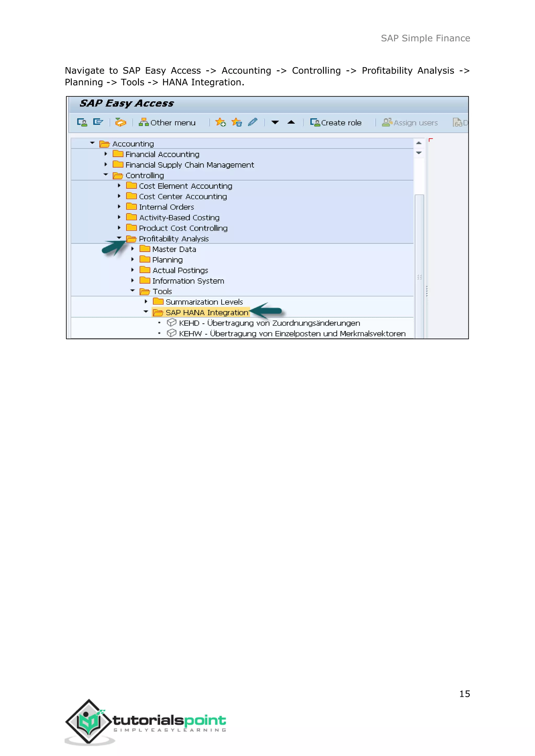The height and width of the screenshot is (756, 535).
Task: Click the tree scrollbar down arrow
Action: click(419, 153)
